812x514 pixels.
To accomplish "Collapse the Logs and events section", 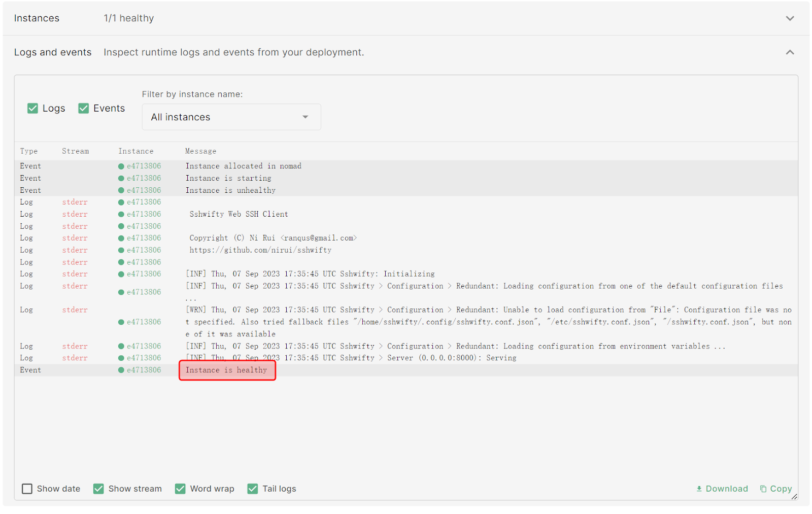I will 790,52.
